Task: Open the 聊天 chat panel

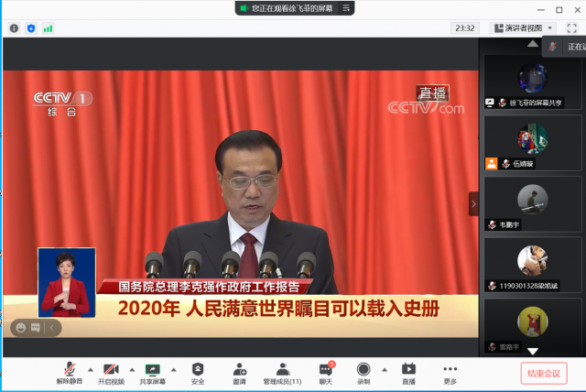Action: point(325,372)
